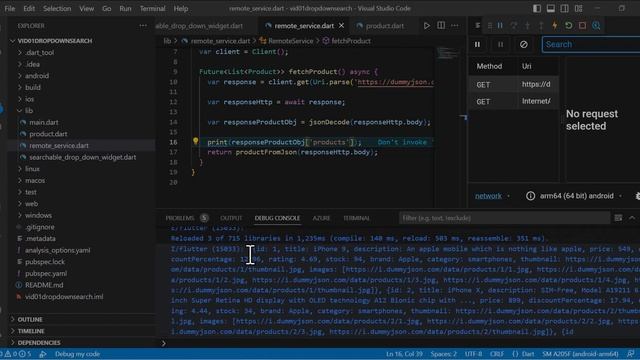Click the network link in DevTools
Viewport: 640px width, 360px height.
pyautogui.click(x=488, y=196)
